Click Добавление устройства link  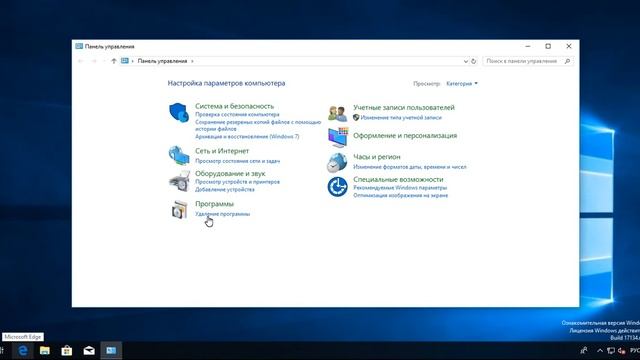tap(224, 189)
